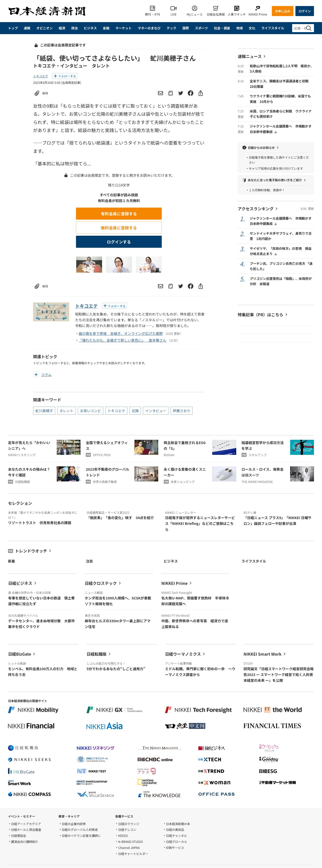Toggle フォローする under the article headline

tap(65, 76)
